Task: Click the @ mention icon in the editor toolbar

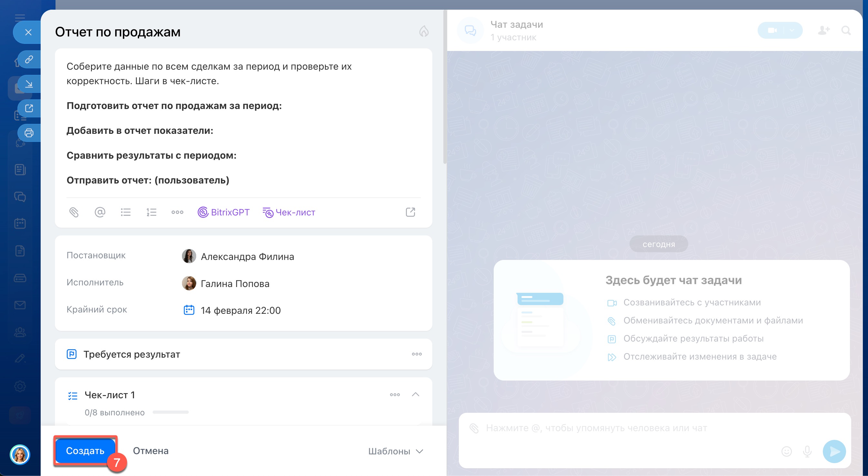Action: pos(100,212)
